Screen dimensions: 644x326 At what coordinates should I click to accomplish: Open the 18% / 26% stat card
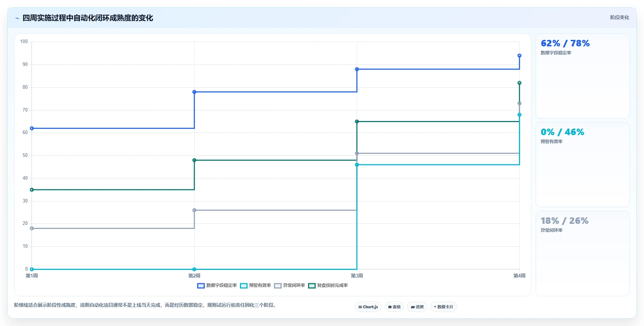coord(583,254)
